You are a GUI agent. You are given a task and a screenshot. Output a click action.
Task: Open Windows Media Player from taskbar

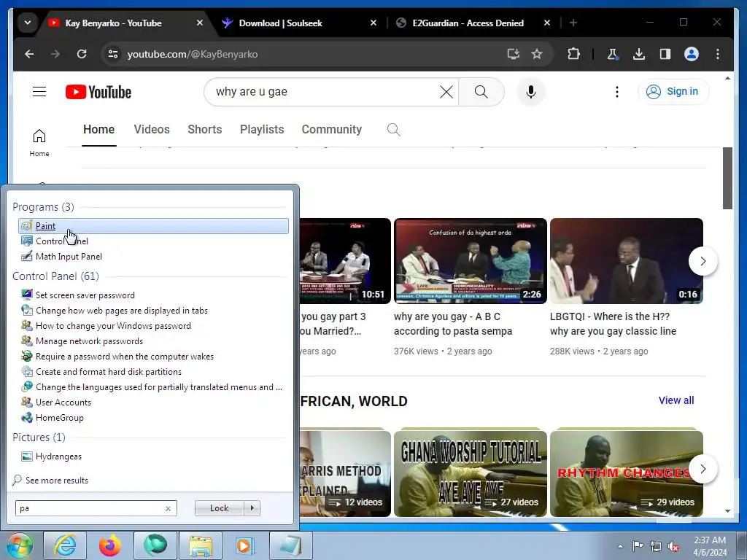[246, 545]
